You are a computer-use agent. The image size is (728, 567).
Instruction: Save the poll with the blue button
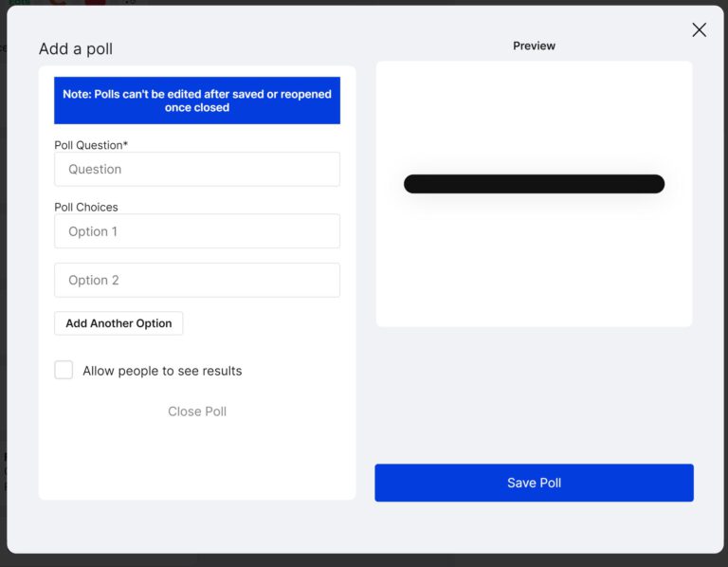click(534, 483)
